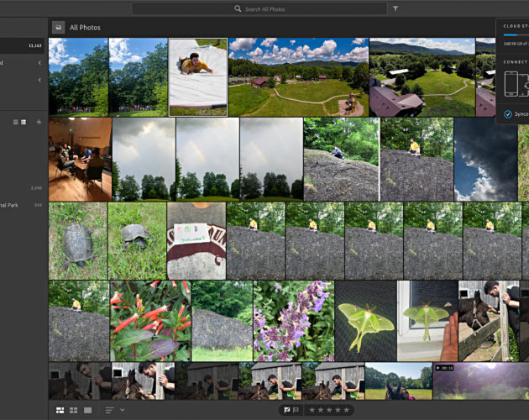Click the All Photos header icon

pos(59,28)
